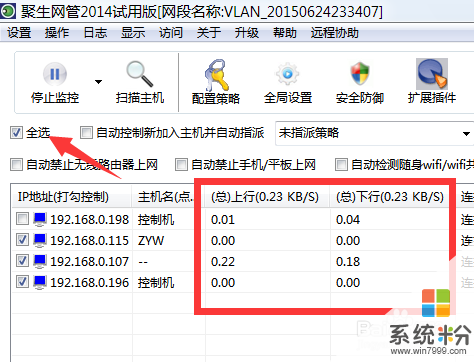The height and width of the screenshot is (362, 474).
Task: Select IP address 192.168.0.107
Action: tap(89, 262)
